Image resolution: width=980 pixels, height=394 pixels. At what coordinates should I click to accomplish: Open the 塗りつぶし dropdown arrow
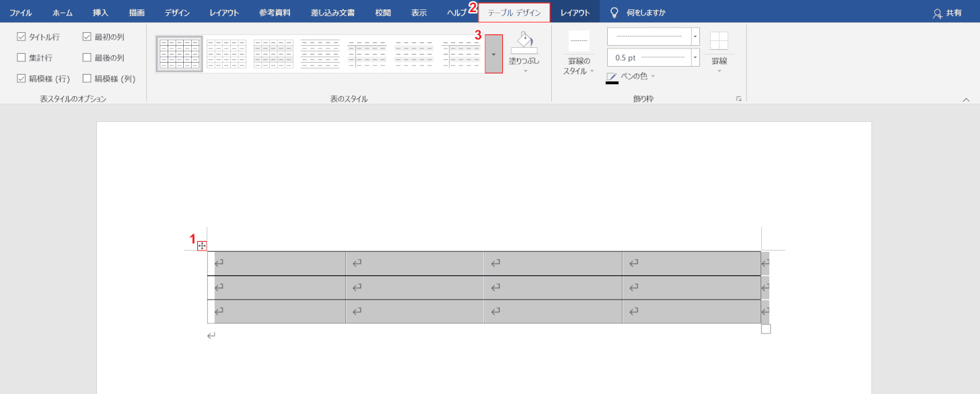(524, 70)
